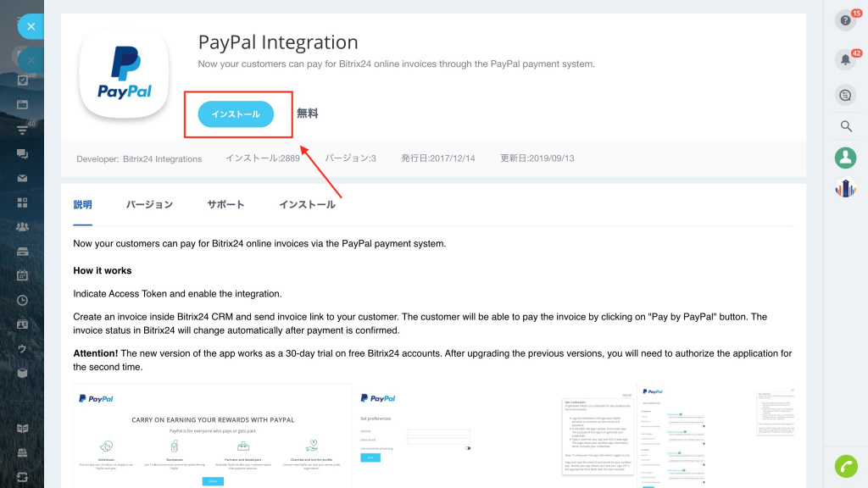Image resolution: width=868 pixels, height=488 pixels.
Task: Open the mail envelope icon in left sidebar
Action: click(x=22, y=178)
